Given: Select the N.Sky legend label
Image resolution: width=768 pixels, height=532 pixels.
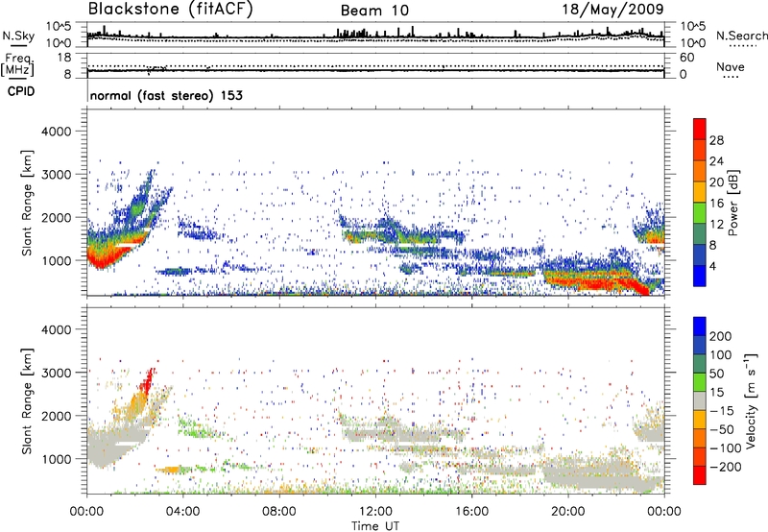Looking at the screenshot, I should point(18,36).
